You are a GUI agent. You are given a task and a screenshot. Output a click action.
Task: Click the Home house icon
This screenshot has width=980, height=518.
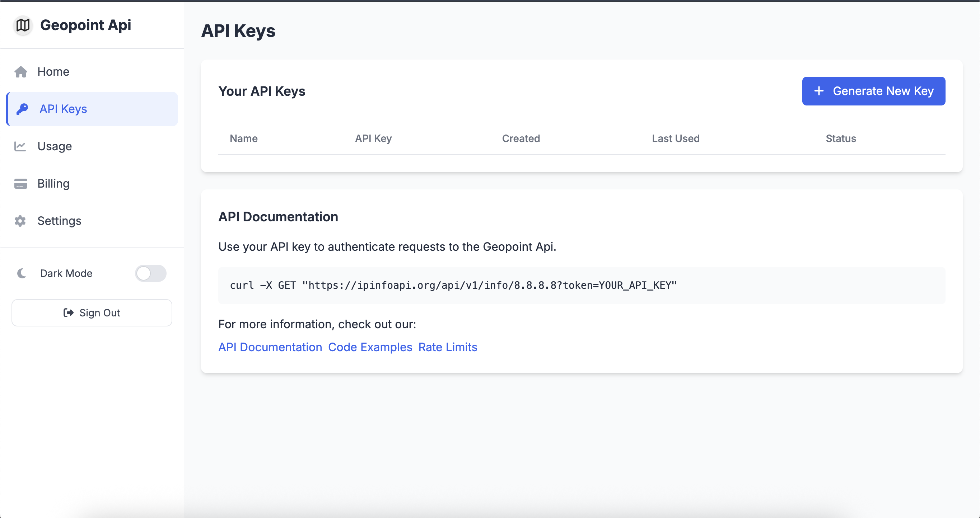(x=20, y=71)
